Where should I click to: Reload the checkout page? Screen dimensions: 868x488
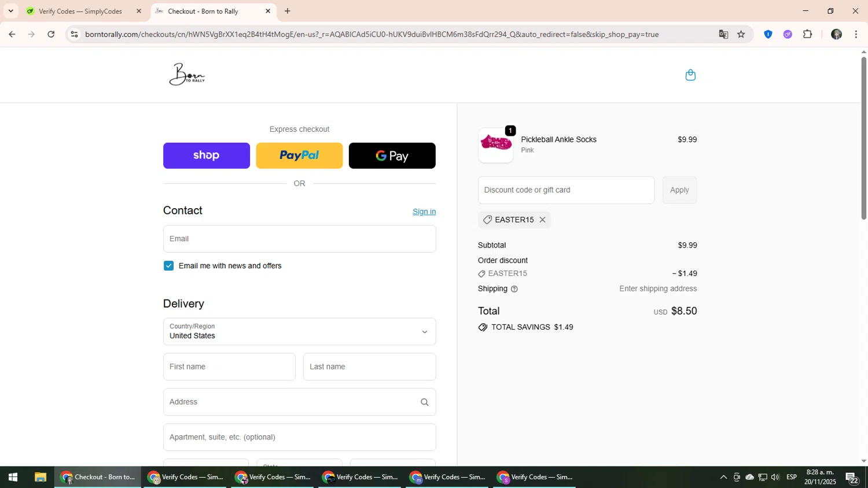[x=51, y=34]
